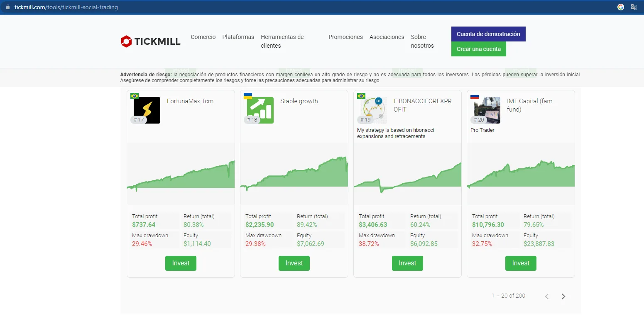This screenshot has height=323, width=644.
Task: Click the 29.38% max drawdown value
Action: (255, 244)
